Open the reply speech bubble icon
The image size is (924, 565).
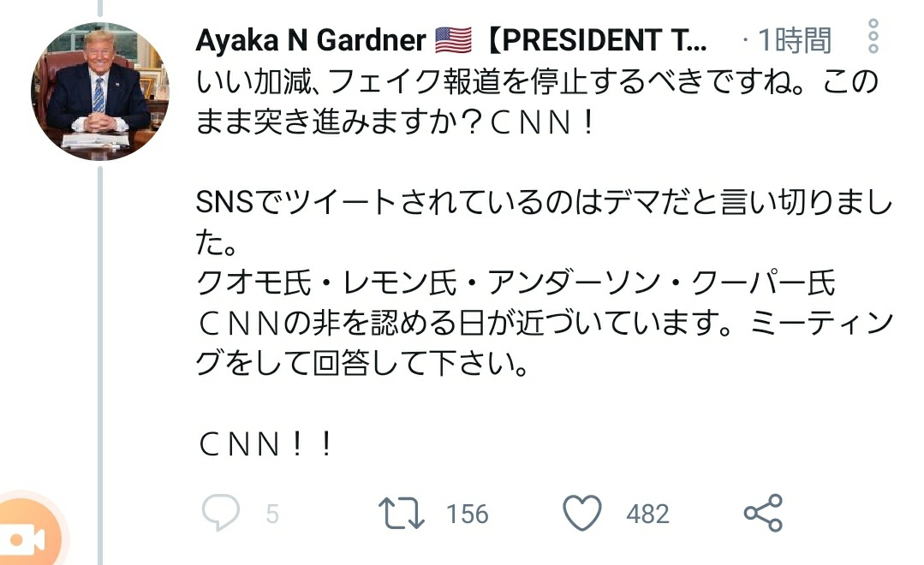click(x=219, y=513)
